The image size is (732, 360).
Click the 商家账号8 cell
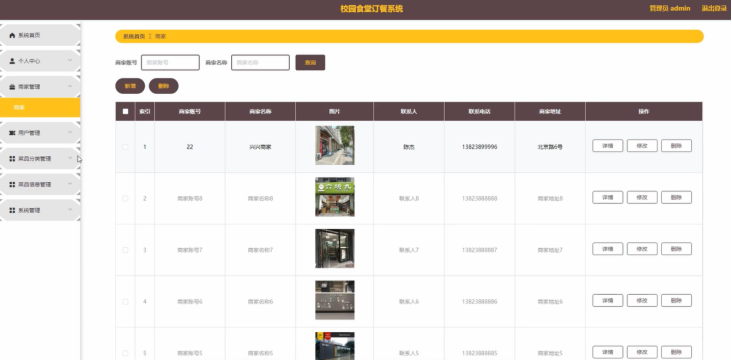point(190,199)
